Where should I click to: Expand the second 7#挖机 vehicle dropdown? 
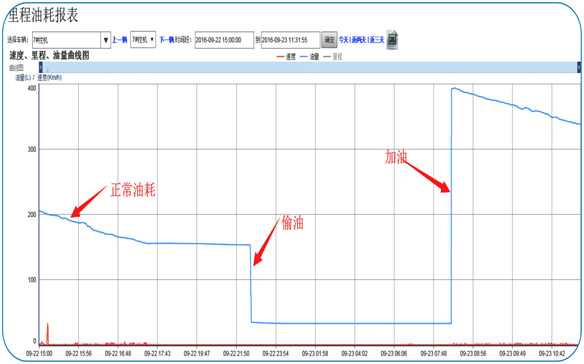pyautogui.click(x=143, y=39)
